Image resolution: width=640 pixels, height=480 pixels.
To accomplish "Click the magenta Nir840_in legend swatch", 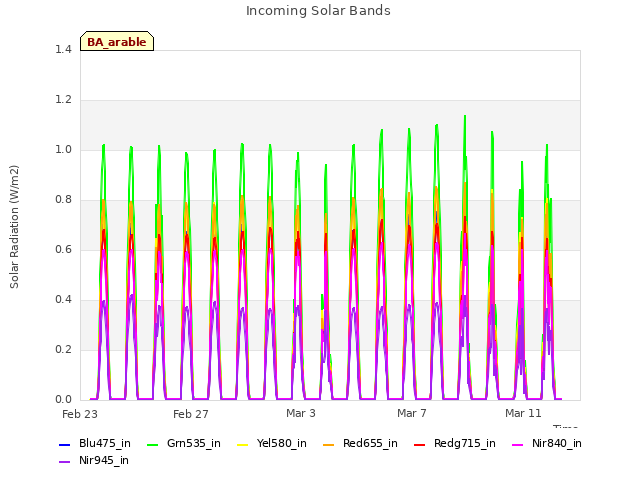I will [x=517, y=444].
